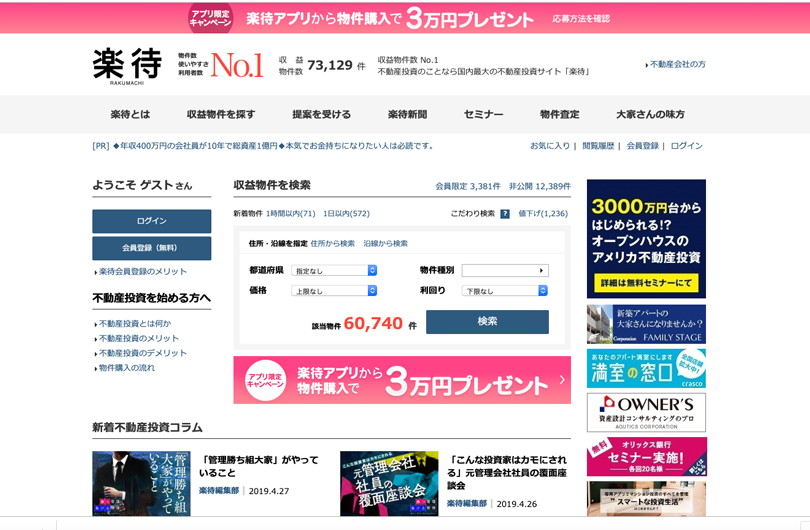
Task: Click 応募方法を確認 in the top banner
Action: (581, 19)
